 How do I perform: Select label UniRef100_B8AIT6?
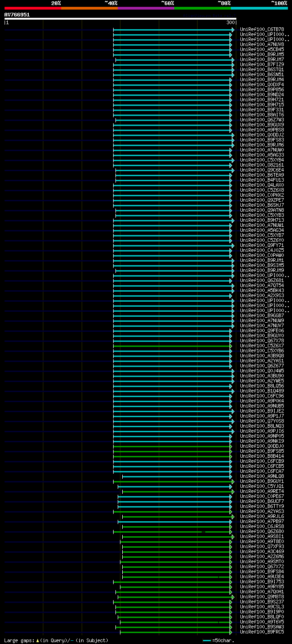pyautogui.click(x=262, y=115)
